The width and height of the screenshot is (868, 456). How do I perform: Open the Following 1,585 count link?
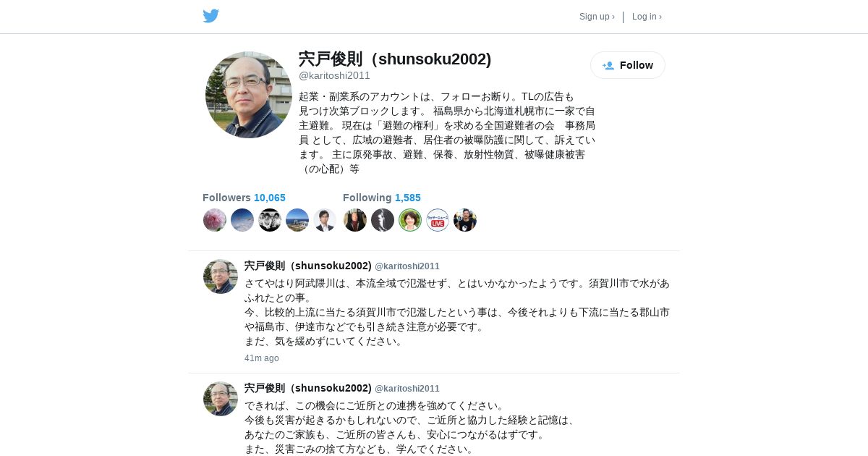point(382,198)
